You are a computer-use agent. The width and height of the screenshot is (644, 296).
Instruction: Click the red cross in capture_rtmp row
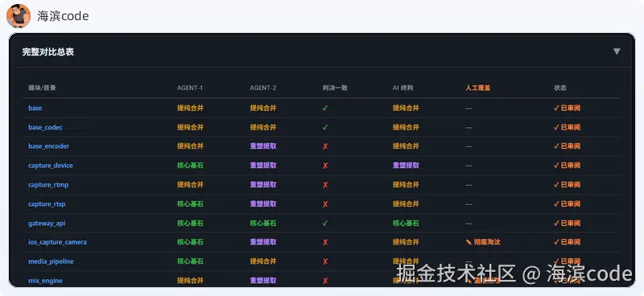tap(325, 185)
